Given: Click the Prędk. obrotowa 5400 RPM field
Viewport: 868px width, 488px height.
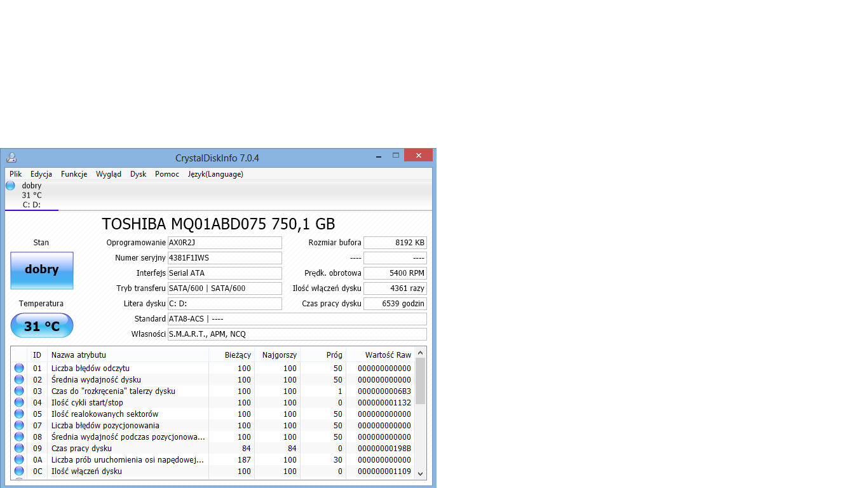Looking at the screenshot, I should click(x=395, y=273).
